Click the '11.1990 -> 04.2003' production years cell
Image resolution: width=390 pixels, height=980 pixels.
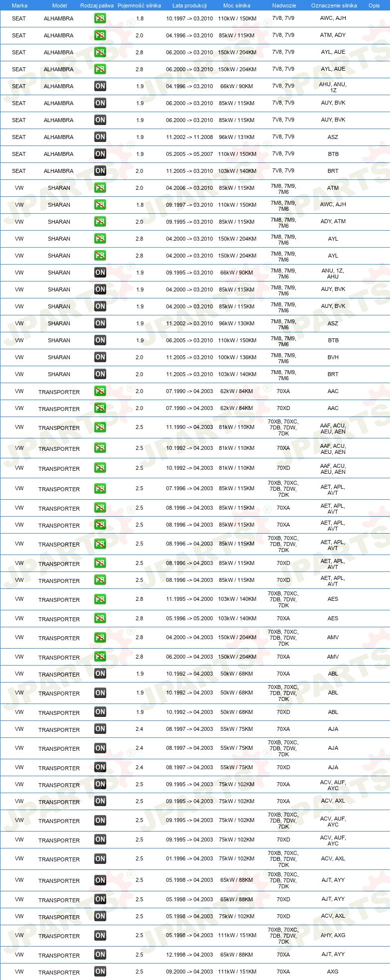click(190, 427)
